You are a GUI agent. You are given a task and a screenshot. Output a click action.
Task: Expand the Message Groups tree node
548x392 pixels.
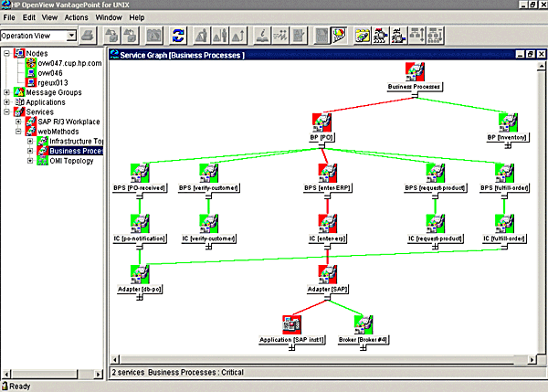coord(7,91)
